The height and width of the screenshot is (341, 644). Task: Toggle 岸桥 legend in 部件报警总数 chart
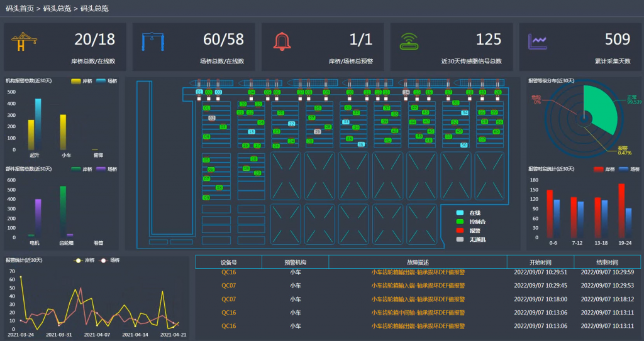(x=81, y=169)
